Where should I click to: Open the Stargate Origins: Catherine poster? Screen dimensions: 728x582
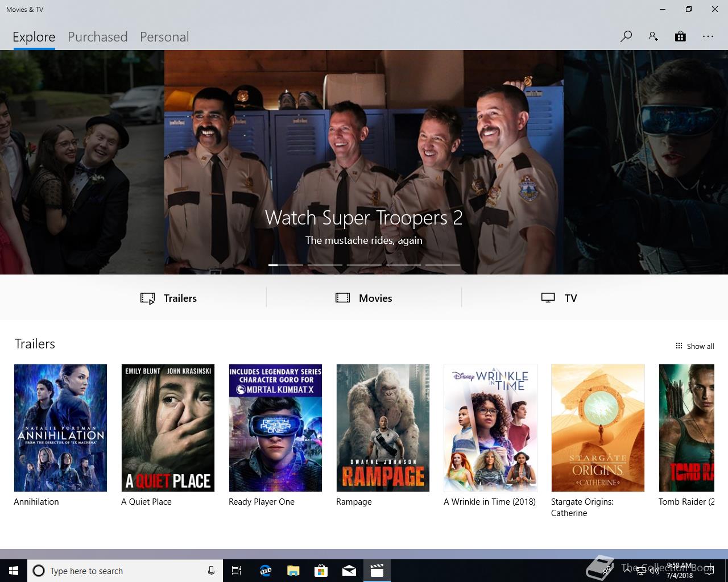tap(598, 428)
